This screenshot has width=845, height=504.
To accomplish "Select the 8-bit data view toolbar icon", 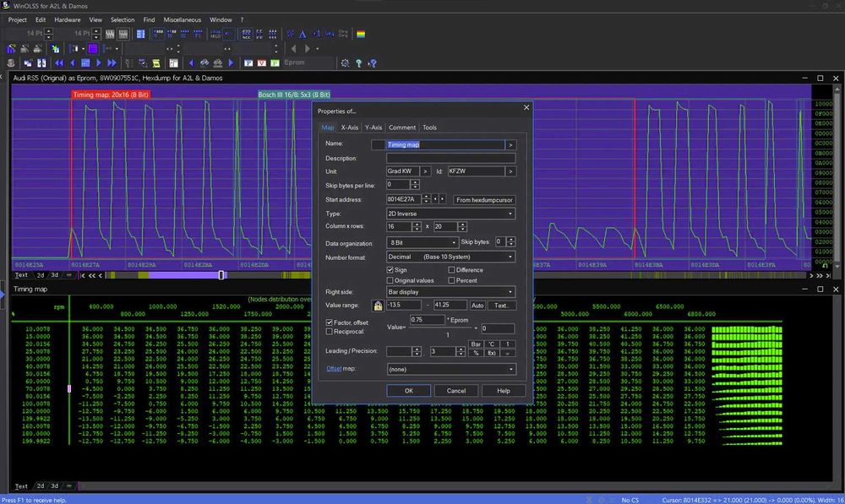I will 159,34.
